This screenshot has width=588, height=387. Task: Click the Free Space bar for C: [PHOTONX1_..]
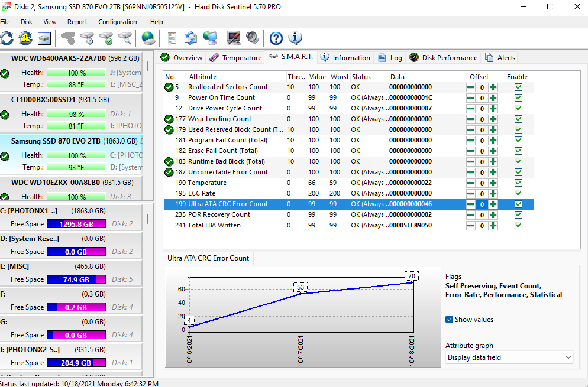[x=76, y=224]
